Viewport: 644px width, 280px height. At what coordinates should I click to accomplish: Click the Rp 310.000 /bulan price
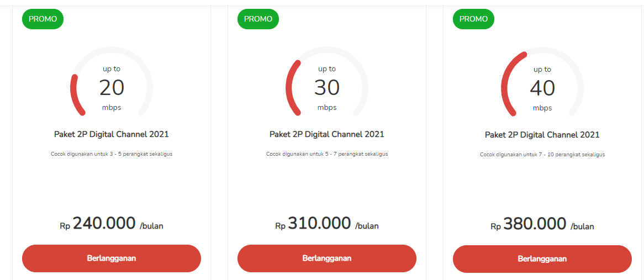pyautogui.click(x=327, y=224)
